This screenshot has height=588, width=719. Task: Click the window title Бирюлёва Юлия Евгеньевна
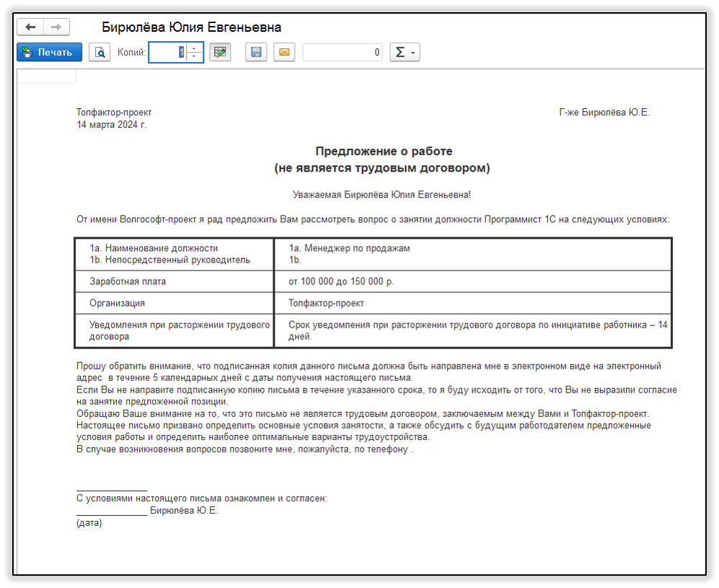pos(191,27)
